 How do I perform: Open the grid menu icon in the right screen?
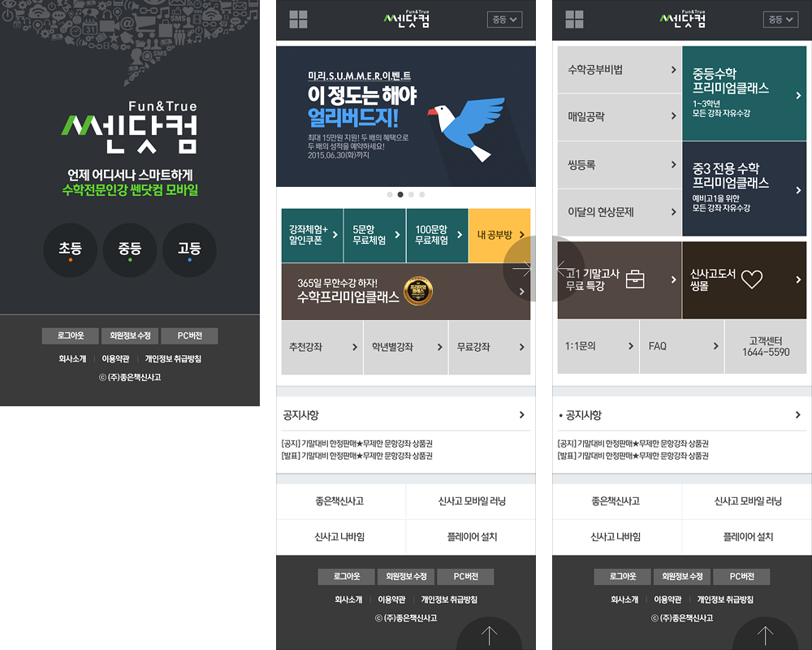coord(574,19)
